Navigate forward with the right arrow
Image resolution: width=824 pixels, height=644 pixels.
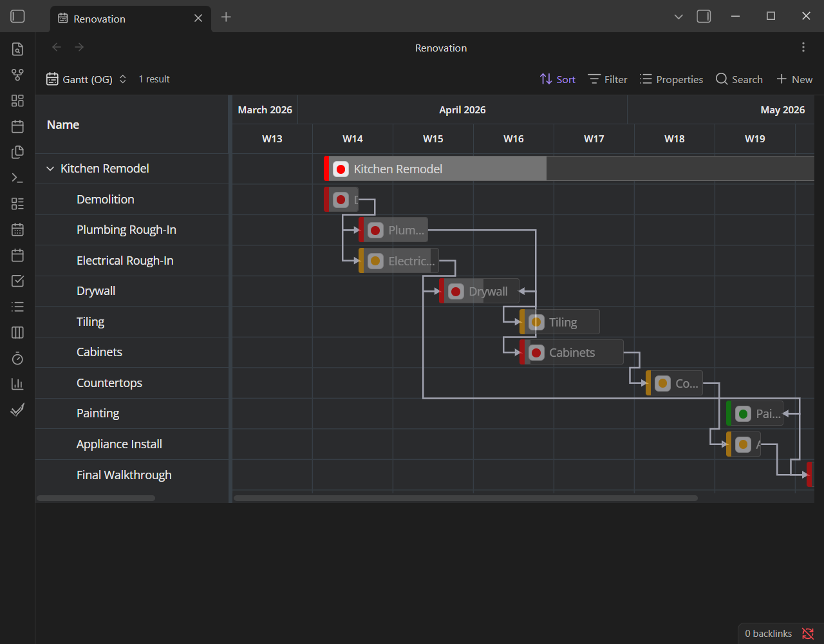[79, 47]
